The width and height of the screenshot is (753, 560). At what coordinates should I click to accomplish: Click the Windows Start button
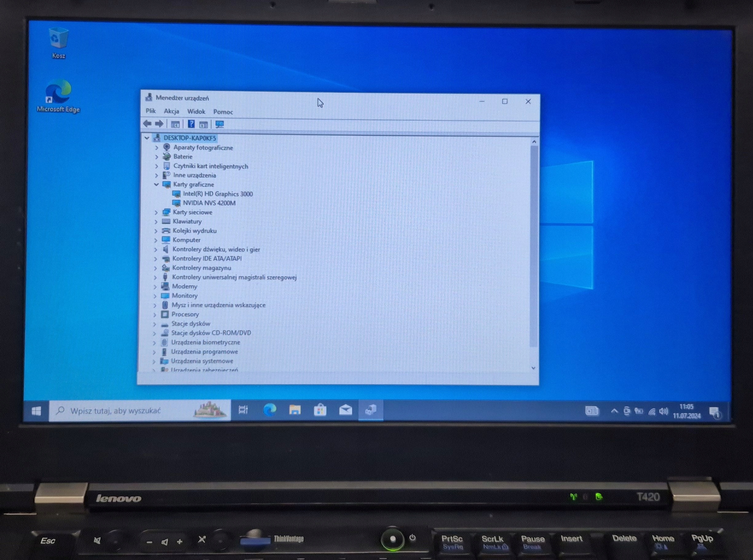pyautogui.click(x=36, y=411)
